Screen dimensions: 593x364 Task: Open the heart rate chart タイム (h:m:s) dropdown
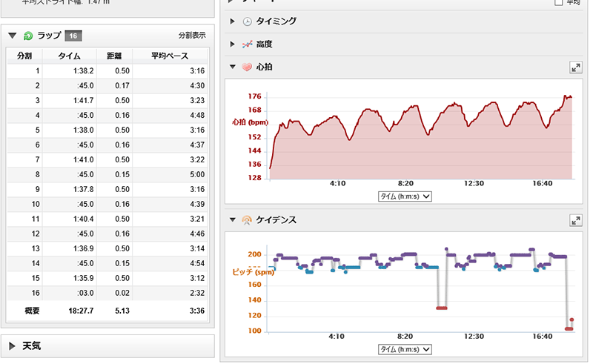click(405, 196)
